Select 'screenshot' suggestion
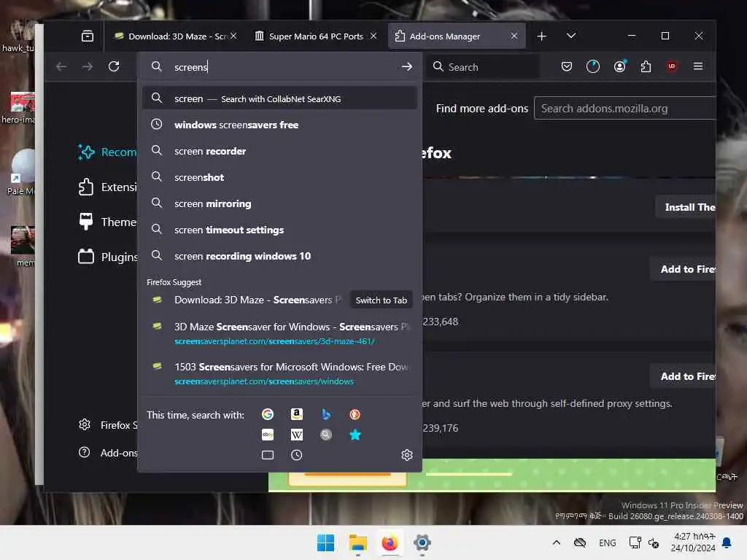747x560 pixels. [x=279, y=177]
